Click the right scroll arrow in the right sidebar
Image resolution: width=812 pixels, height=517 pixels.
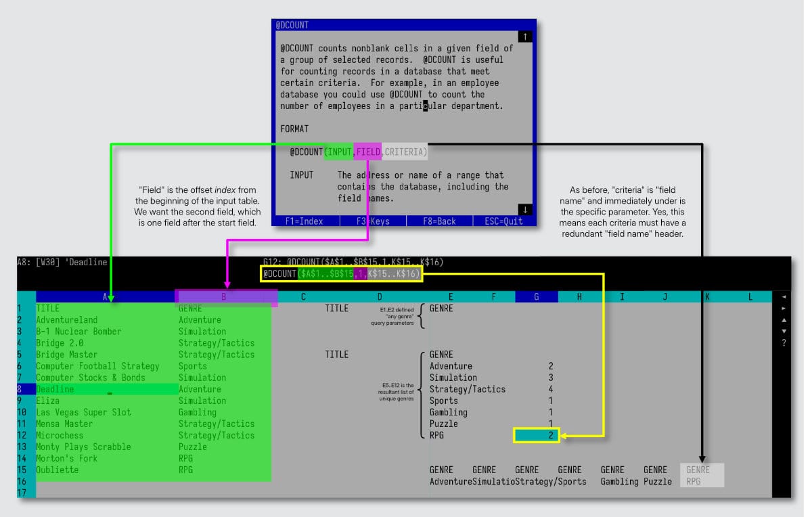pyautogui.click(x=783, y=308)
